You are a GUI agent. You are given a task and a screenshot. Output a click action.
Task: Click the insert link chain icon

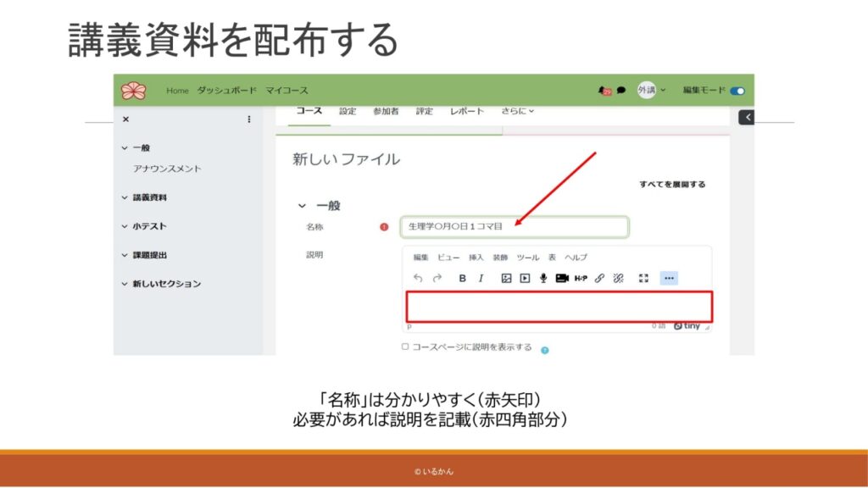pos(599,278)
